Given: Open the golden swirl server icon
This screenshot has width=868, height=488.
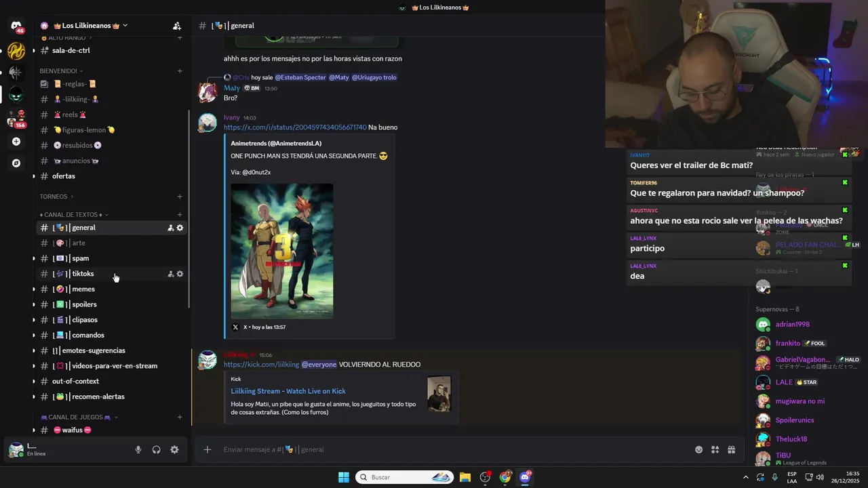Looking at the screenshot, I should [x=16, y=51].
